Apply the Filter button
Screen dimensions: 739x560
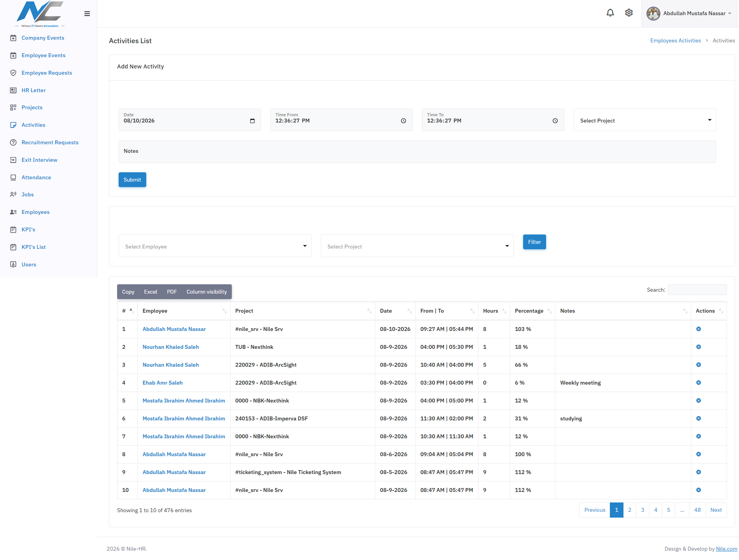tap(534, 242)
